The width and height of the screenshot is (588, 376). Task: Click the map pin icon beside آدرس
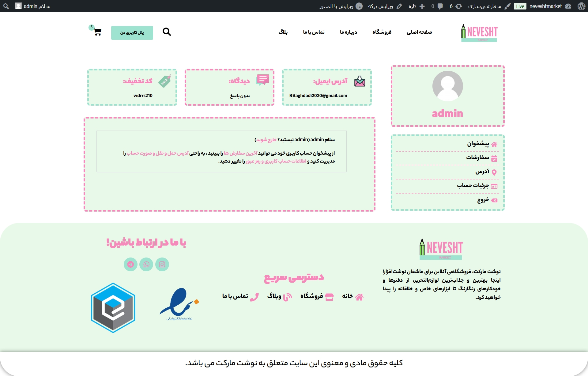point(494,172)
